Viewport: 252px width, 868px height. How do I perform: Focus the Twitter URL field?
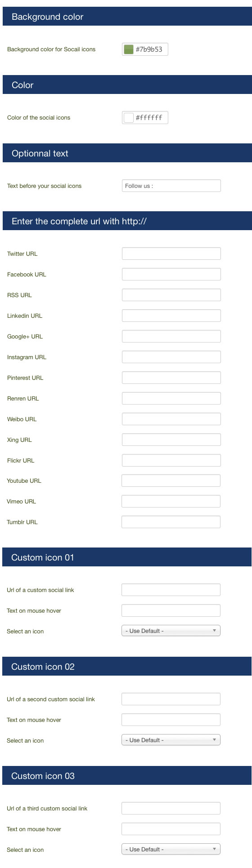(x=171, y=254)
